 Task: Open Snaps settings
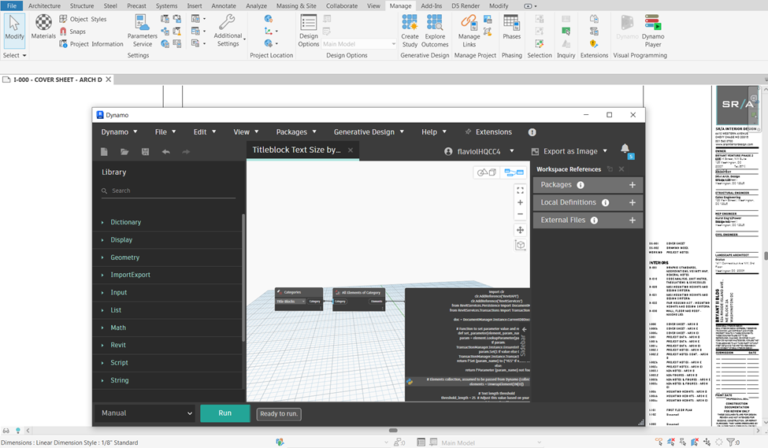(72, 31)
